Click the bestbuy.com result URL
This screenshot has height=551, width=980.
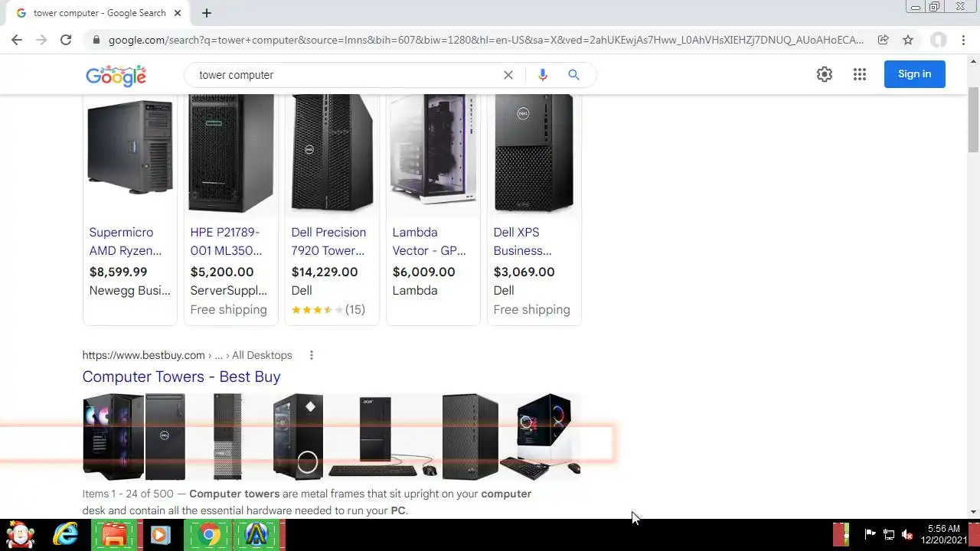pos(188,355)
